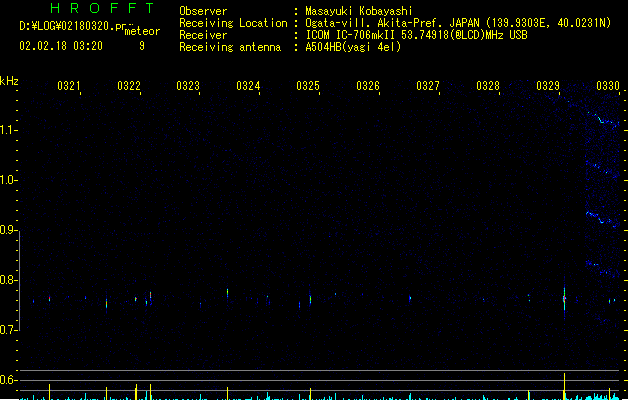Click the meteor label
The height and width of the screenshot is (400, 629).
[x=142, y=31]
